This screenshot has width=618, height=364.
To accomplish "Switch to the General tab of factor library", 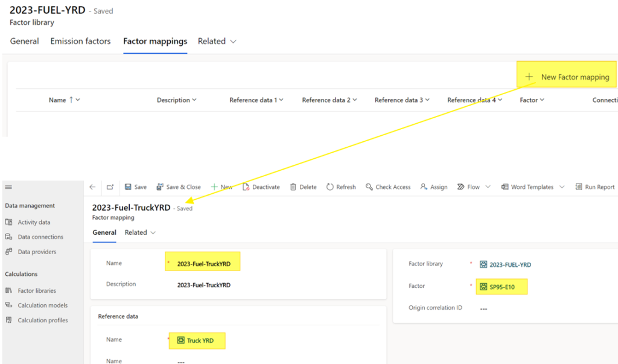I will [x=24, y=42].
